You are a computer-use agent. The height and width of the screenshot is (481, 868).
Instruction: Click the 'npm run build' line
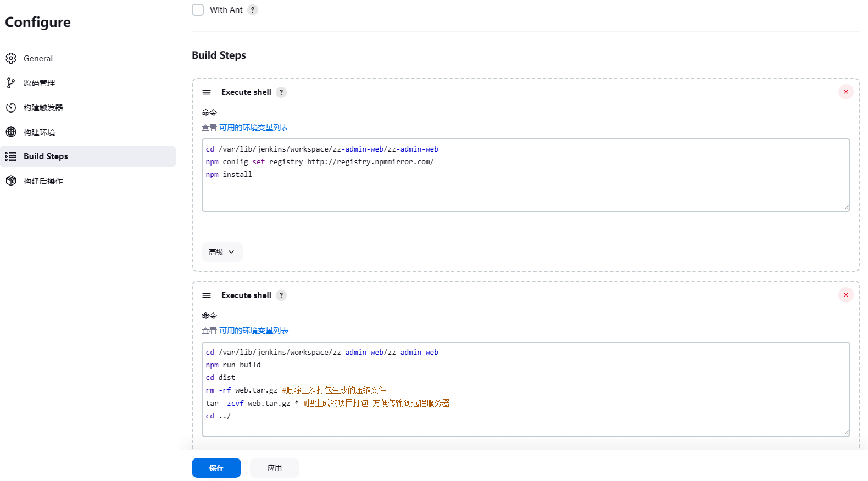point(233,365)
